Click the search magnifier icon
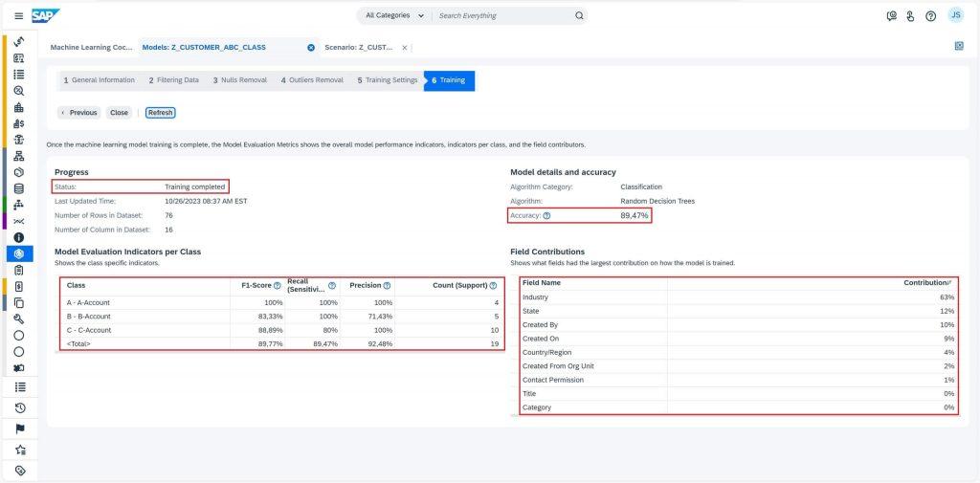 579,15
